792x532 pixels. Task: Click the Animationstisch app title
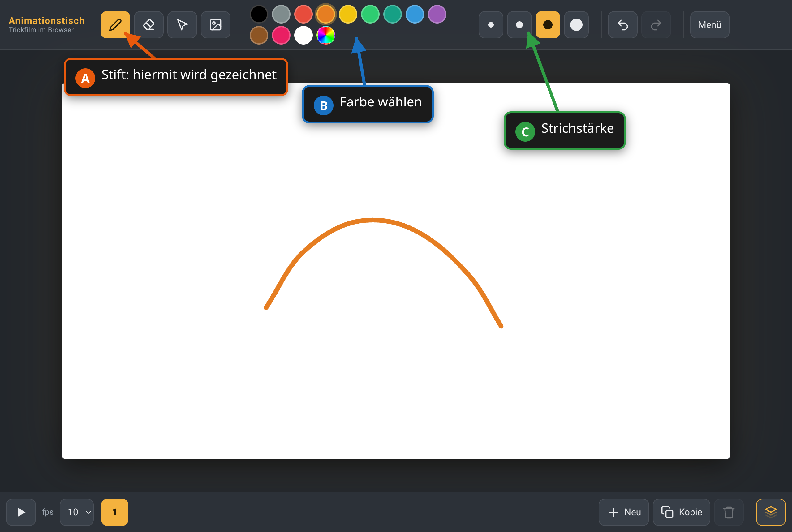pos(46,21)
